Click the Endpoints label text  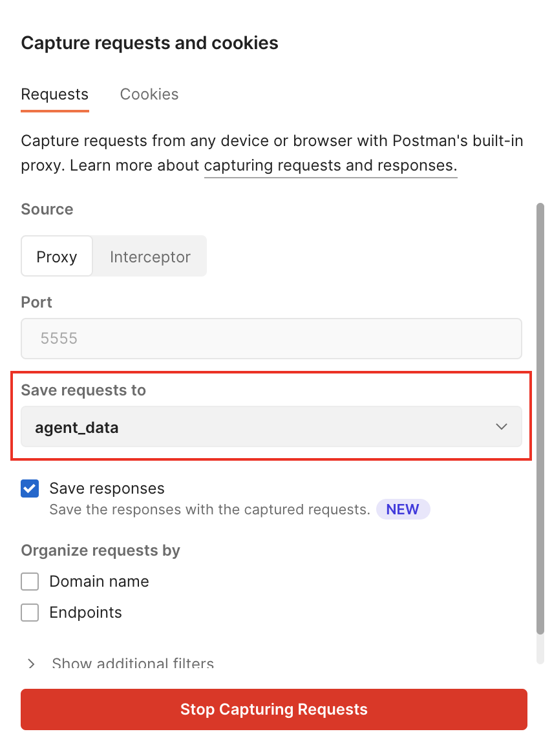click(x=85, y=613)
